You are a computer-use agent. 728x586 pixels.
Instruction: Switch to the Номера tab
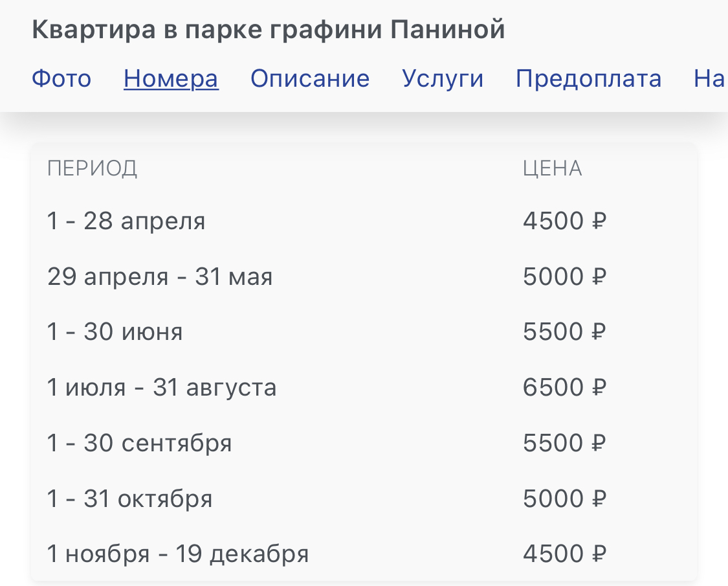(171, 78)
